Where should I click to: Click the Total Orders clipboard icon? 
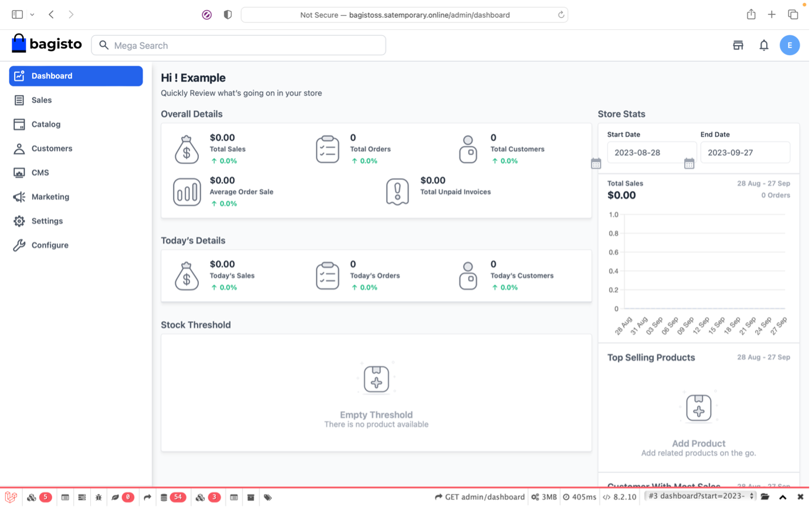[327, 150]
